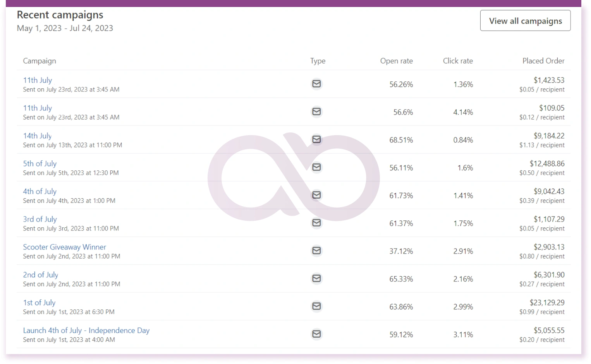Open the 3rd of July campaign
Image resolution: width=591 pixels, height=364 pixels.
40,219
